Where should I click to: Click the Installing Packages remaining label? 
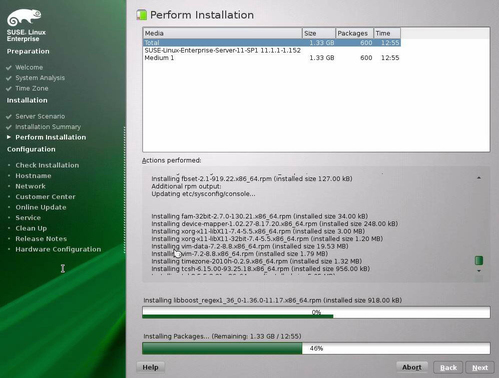click(x=222, y=336)
